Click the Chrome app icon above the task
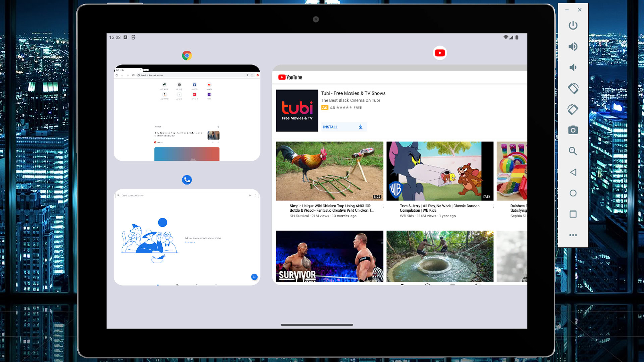The width and height of the screenshot is (644, 362). tap(187, 55)
